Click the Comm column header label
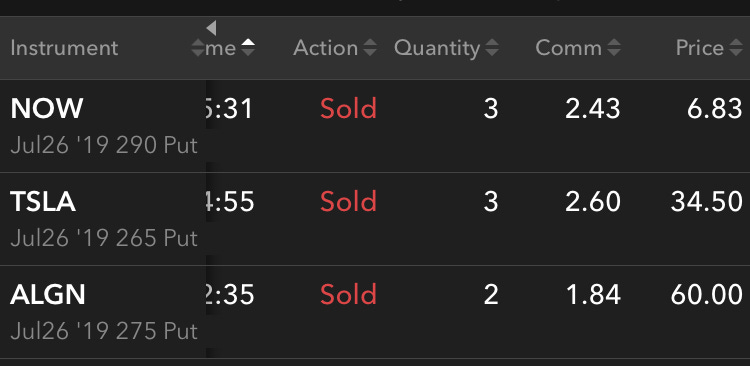 (x=568, y=48)
